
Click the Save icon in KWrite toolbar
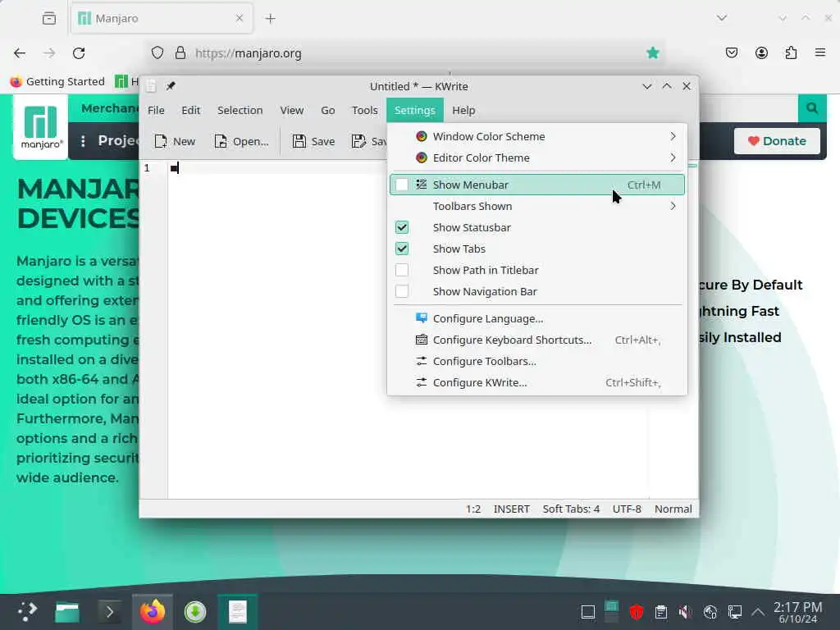click(x=299, y=141)
